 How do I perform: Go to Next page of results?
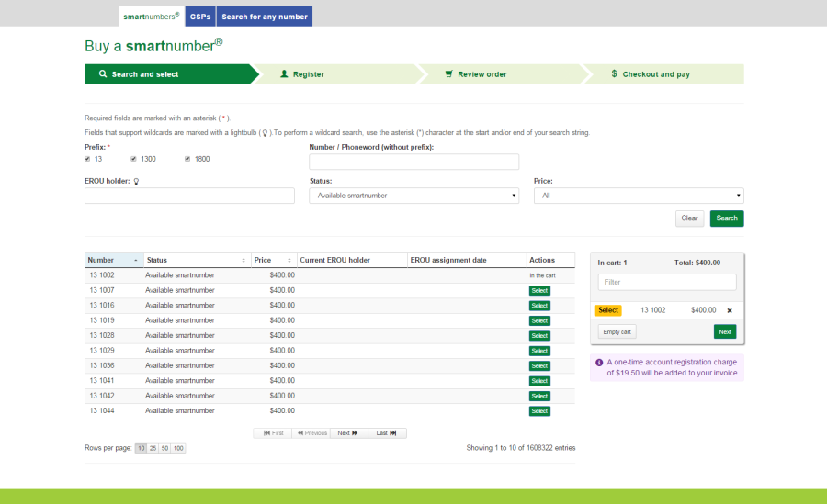point(348,432)
